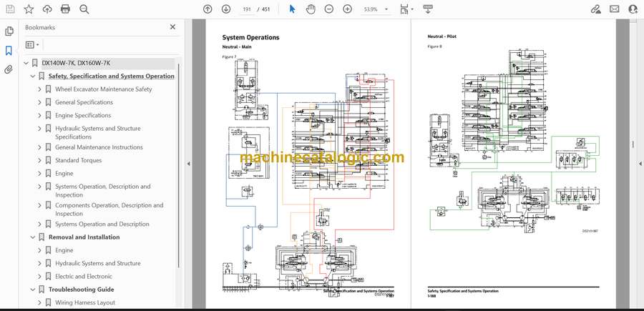This screenshot has height=311, width=644.
Task: Open Troubleshooting Guide bookmark
Action: 82,290
